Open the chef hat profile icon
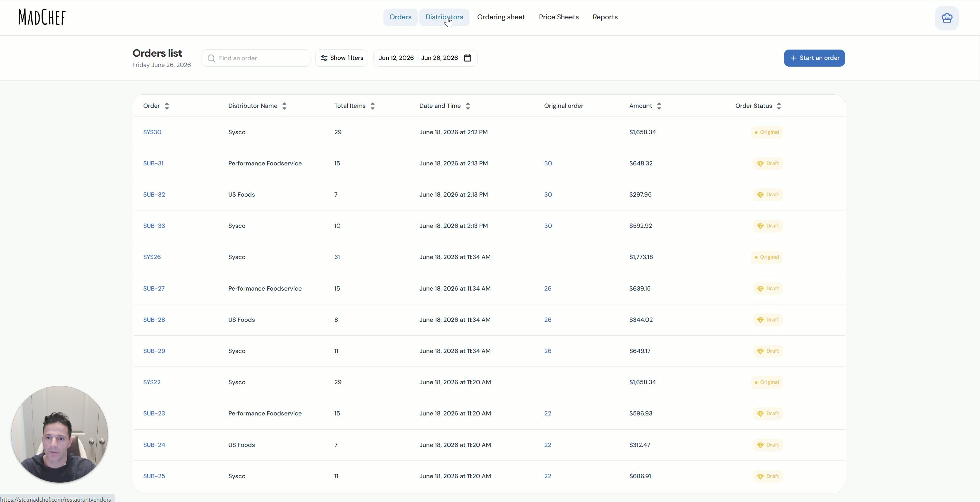This screenshot has width=980, height=502. pyautogui.click(x=947, y=18)
